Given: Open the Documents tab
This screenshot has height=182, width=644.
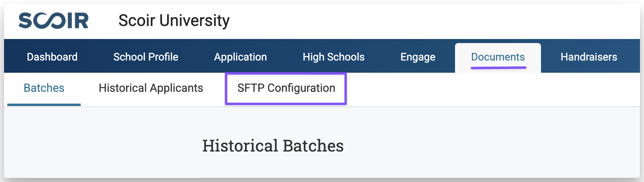Looking at the screenshot, I should [x=498, y=57].
